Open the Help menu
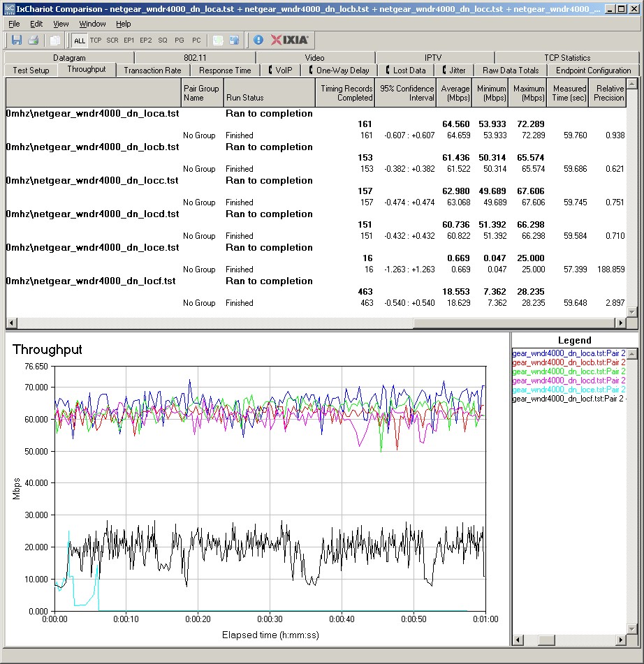 [124, 24]
